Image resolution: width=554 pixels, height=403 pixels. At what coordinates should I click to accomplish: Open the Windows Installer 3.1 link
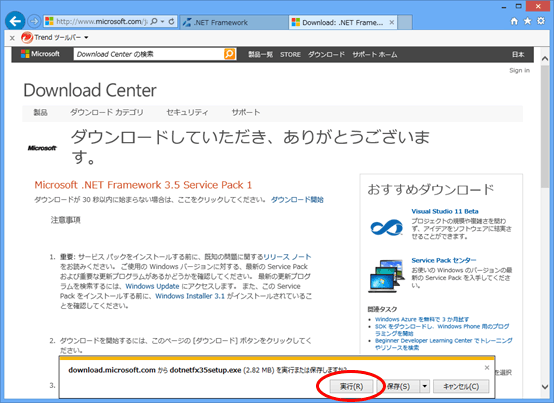(x=190, y=296)
